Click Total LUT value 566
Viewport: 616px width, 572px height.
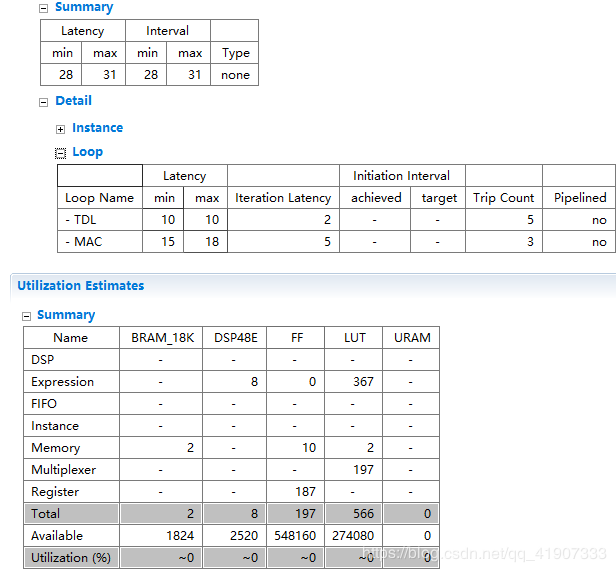point(354,513)
